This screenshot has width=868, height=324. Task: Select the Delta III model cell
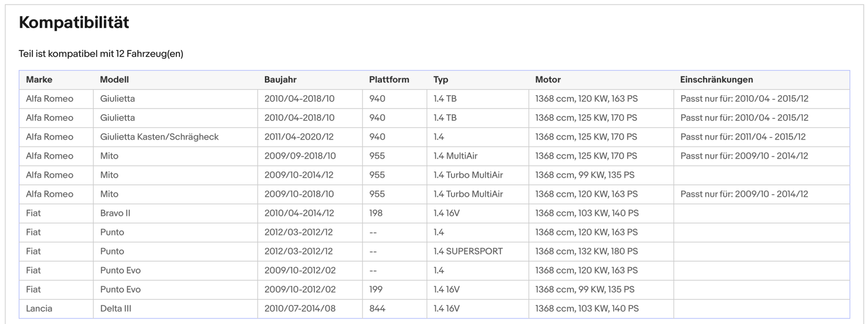tap(116, 308)
